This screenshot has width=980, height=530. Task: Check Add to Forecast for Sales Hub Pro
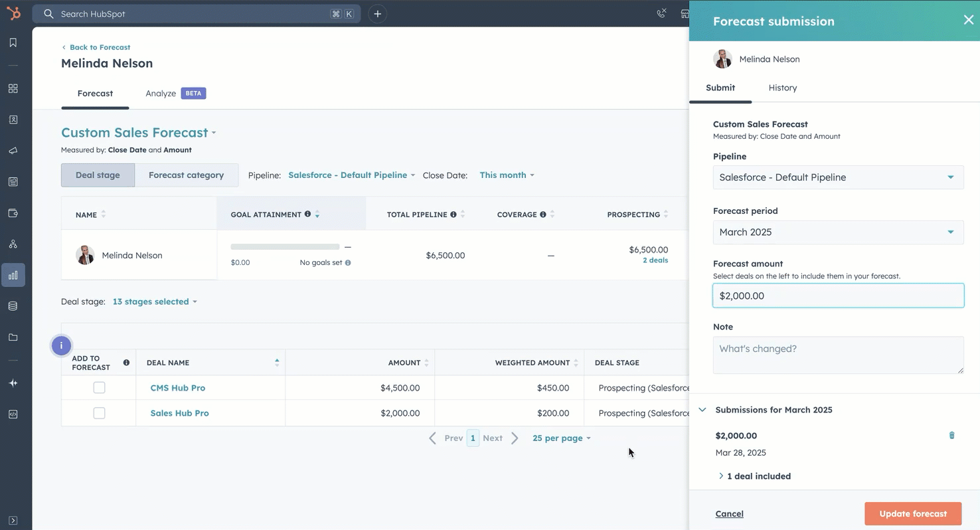coord(99,413)
